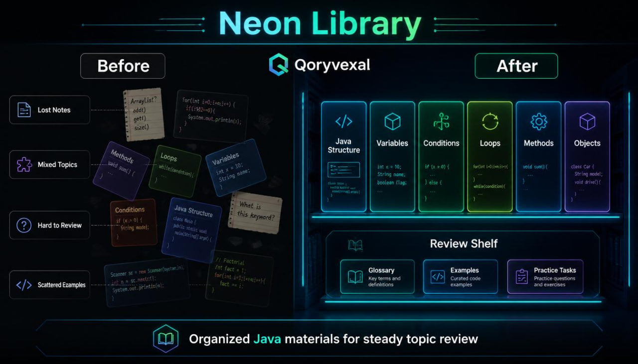Click the Hard to Review label
Screen dimensions: 638x364
tap(60, 225)
